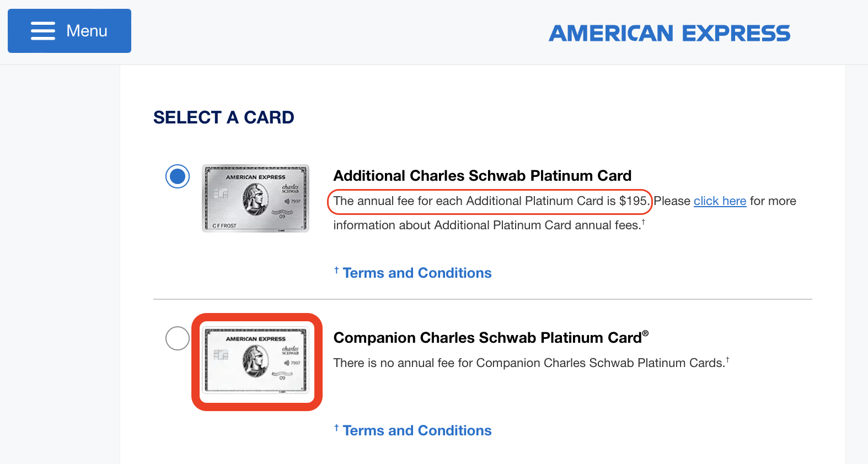
Task: Open the hamburger Menu icon
Action: 43,31
